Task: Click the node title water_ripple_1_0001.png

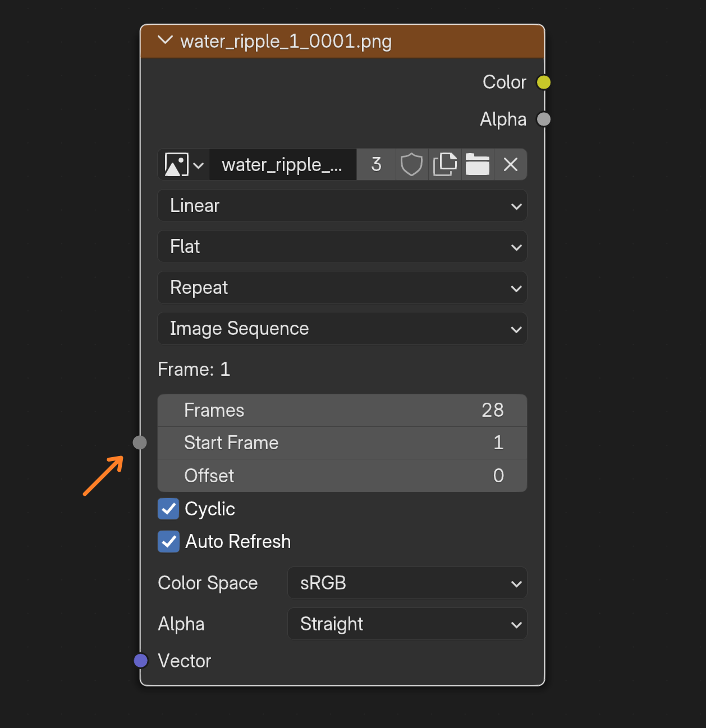Action: (x=286, y=42)
